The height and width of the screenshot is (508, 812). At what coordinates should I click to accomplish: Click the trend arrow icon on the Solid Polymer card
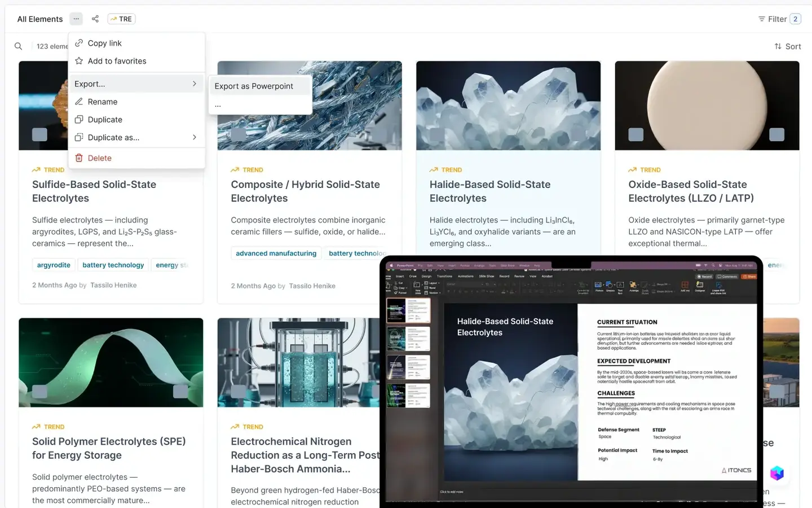pyautogui.click(x=36, y=427)
